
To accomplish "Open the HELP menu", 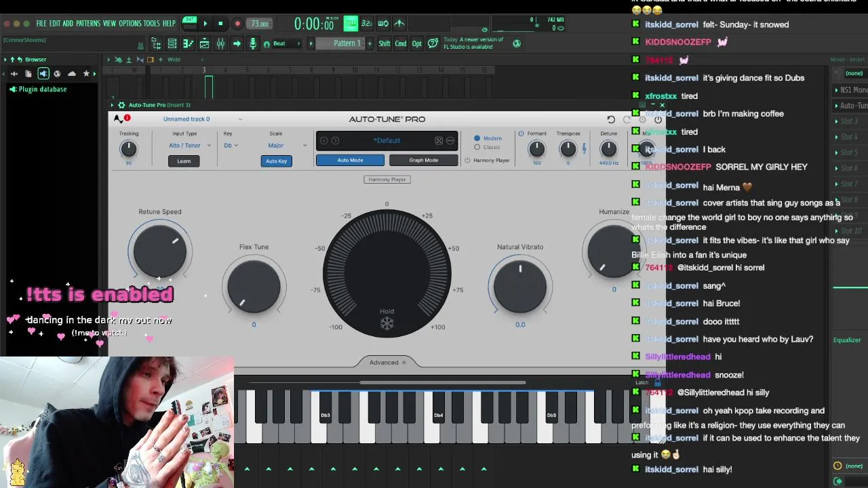I will point(169,23).
